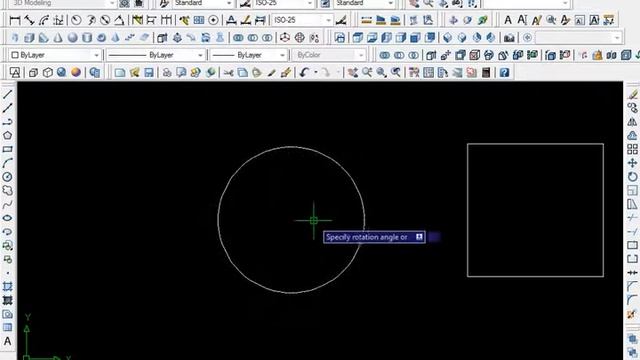640x360 pixels.
Task: Activate the Extrude tool
Action: (162, 38)
